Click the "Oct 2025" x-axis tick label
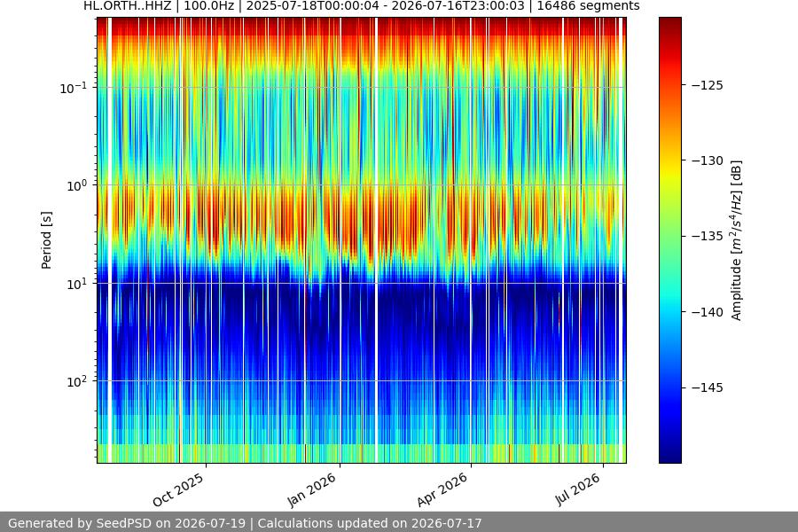Viewport: 798px width, 532px height. (x=178, y=489)
